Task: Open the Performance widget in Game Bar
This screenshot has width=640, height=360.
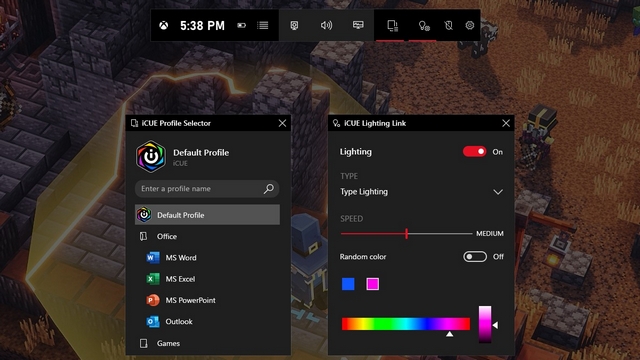Action: 358,25
